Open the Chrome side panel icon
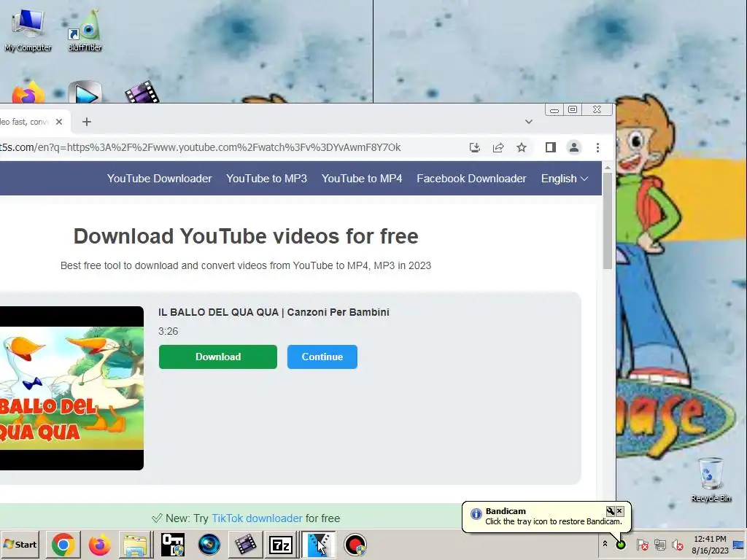 point(551,147)
